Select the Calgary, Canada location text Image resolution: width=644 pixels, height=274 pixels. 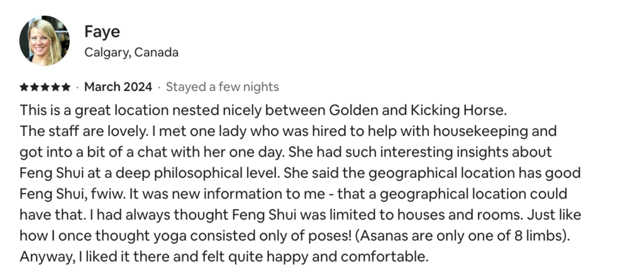pos(131,52)
